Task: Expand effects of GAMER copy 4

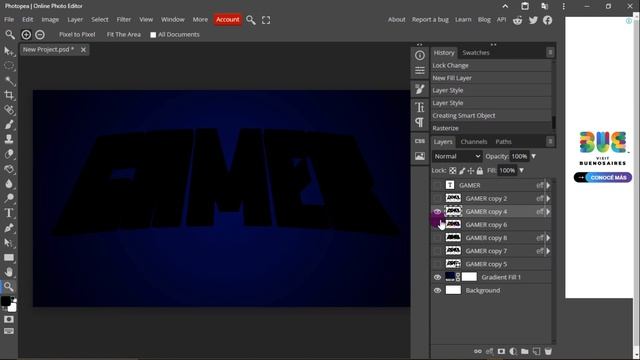Action: click(548, 211)
